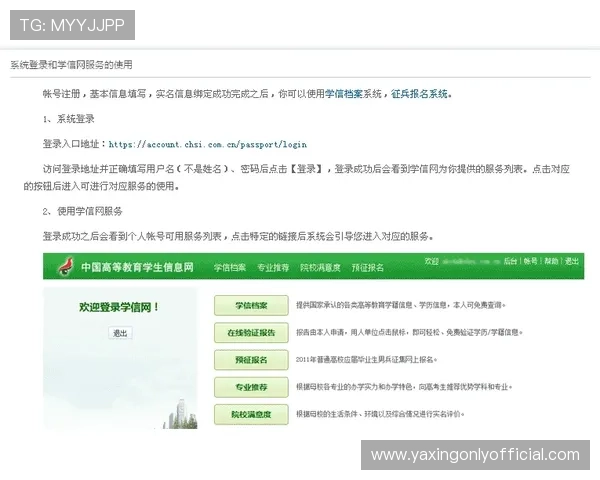Screen dimensions: 600x480
Task: Click the 专业推荐 service button
Action: [251, 387]
